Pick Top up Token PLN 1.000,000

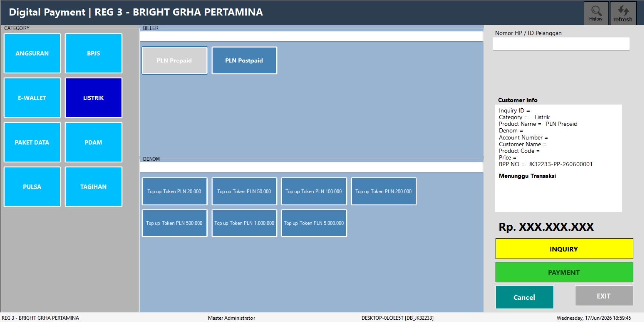[x=244, y=223]
